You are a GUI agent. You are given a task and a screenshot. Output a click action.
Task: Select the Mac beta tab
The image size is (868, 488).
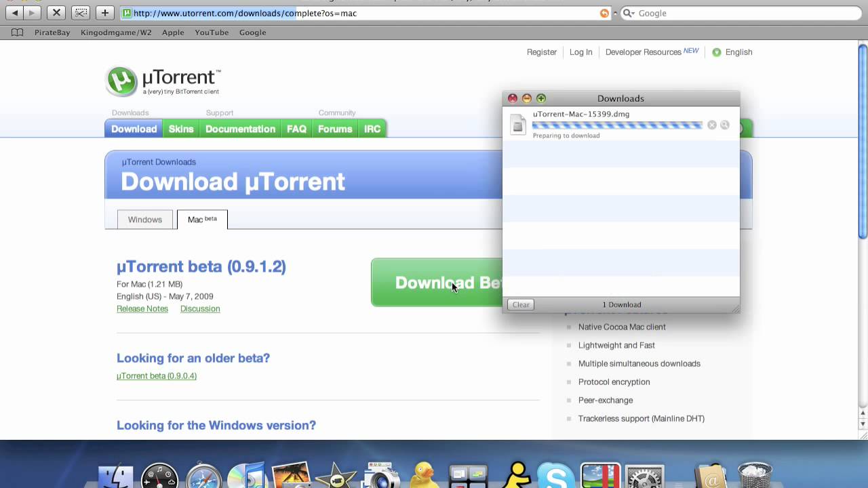click(202, 220)
